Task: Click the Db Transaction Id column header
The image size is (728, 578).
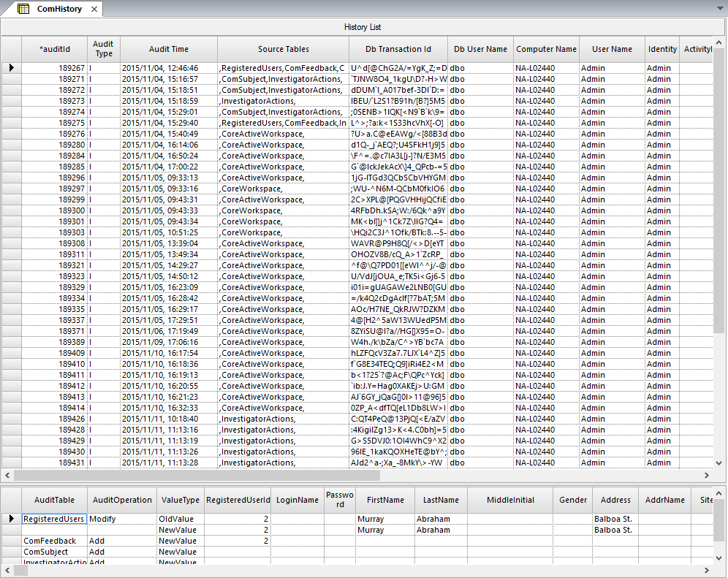Action: click(398, 49)
